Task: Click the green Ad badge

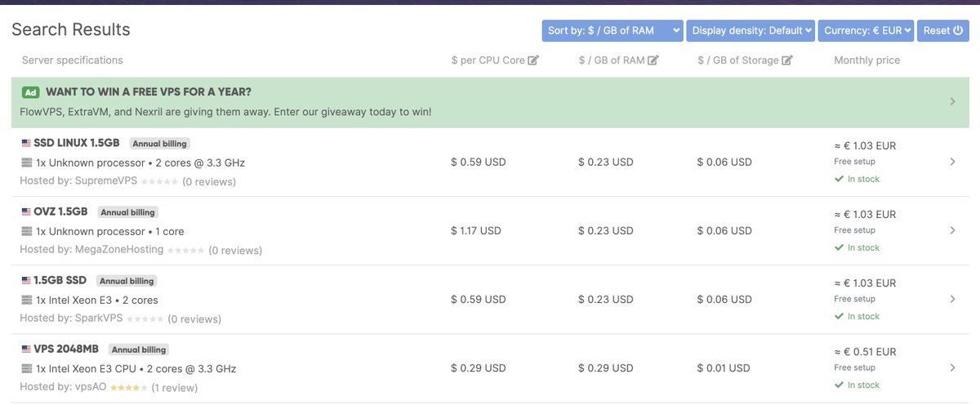Action: coord(30,92)
